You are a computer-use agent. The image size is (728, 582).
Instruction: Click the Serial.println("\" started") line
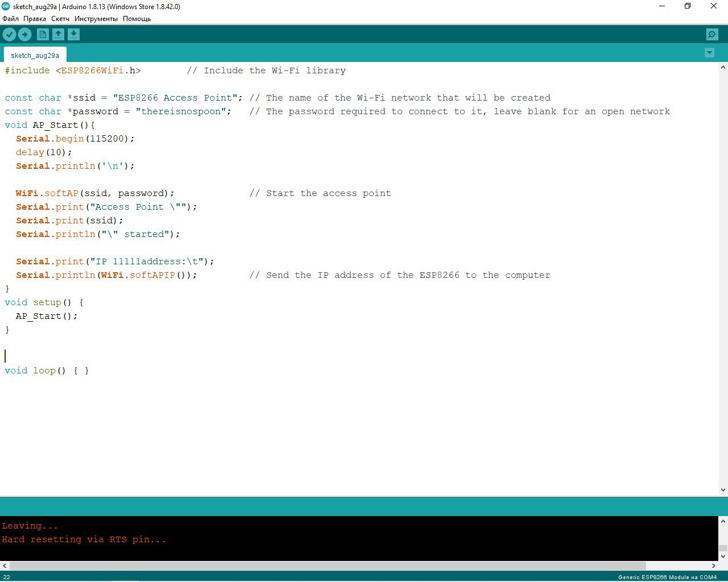pyautogui.click(x=98, y=234)
